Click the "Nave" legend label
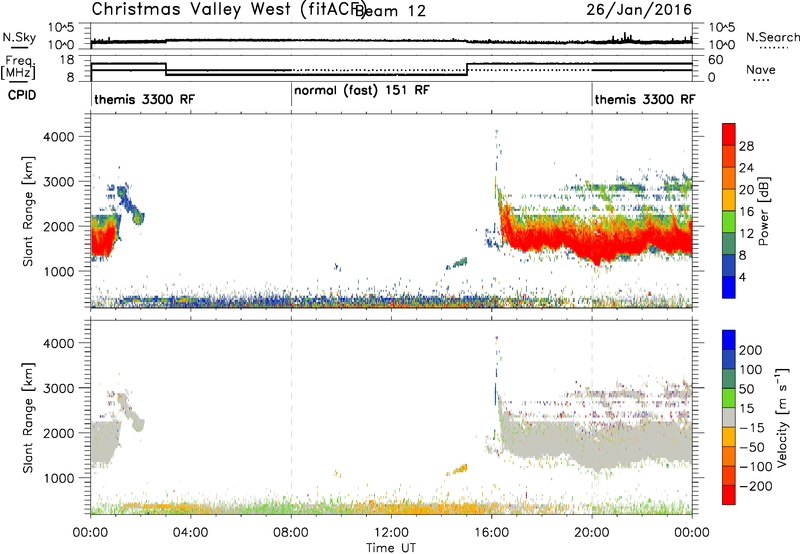Viewport: 800px width, 554px height. click(x=761, y=69)
